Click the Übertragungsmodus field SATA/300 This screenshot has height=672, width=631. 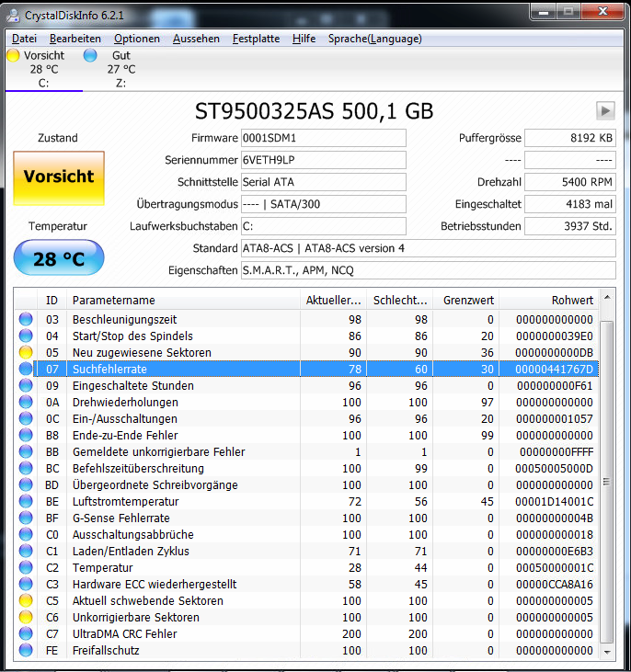coord(324,204)
